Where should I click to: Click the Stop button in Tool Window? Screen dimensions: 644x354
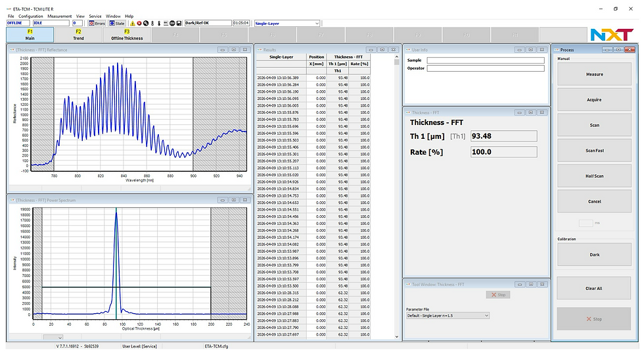(498, 295)
